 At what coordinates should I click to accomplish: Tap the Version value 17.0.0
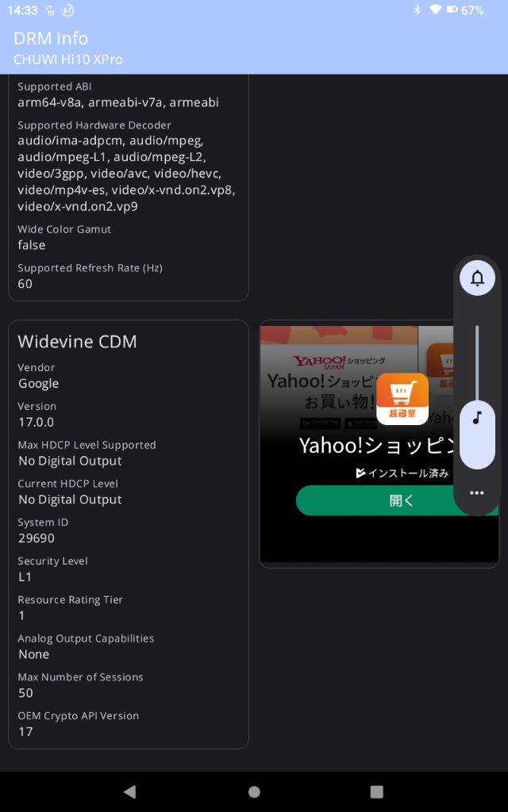click(37, 422)
